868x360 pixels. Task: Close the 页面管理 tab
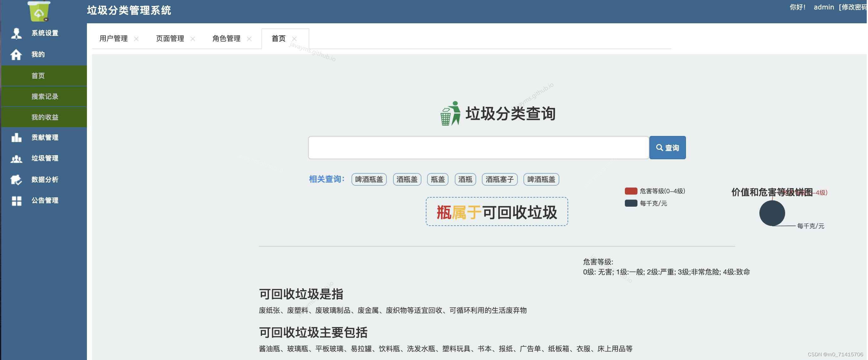click(x=193, y=39)
